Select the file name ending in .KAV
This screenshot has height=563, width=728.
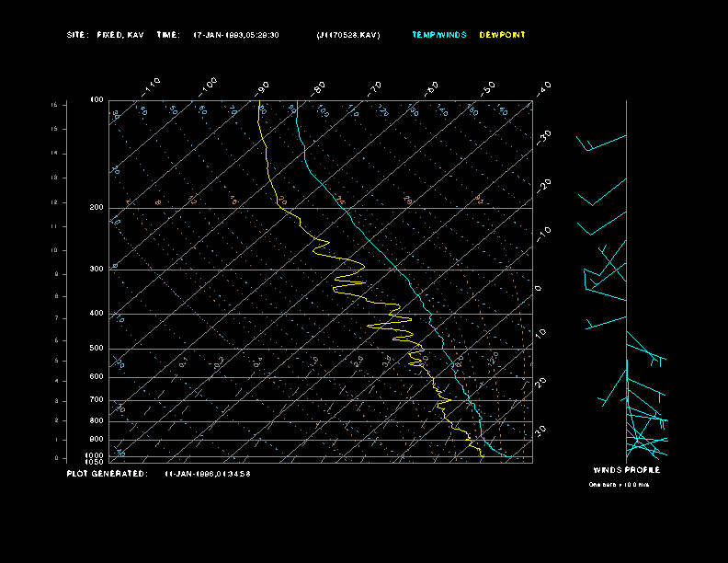coord(347,35)
